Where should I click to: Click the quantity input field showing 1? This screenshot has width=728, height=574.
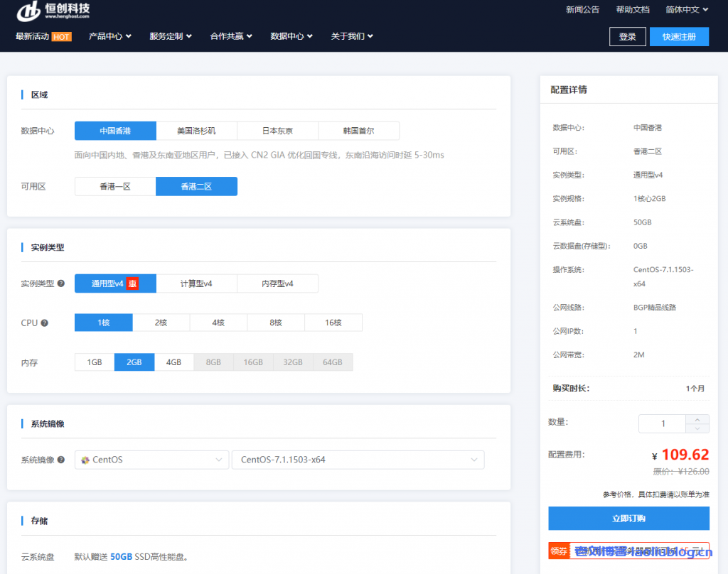[x=661, y=423]
